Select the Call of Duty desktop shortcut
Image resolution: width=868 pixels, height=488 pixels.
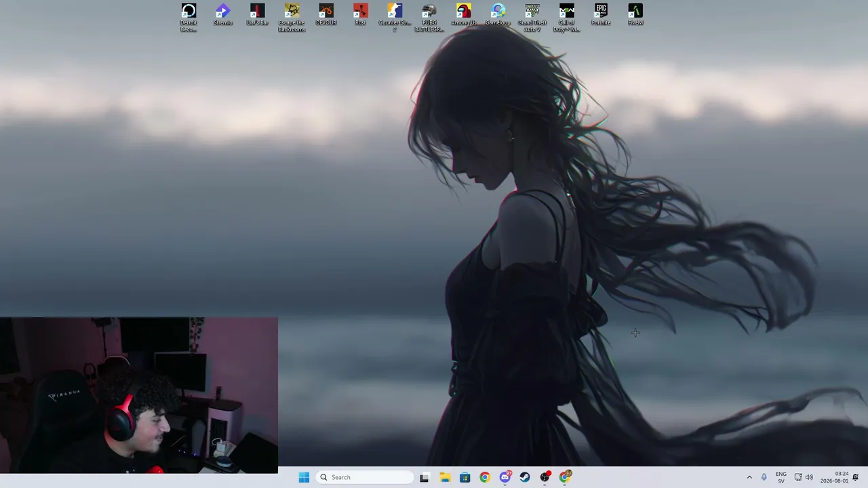point(566,18)
